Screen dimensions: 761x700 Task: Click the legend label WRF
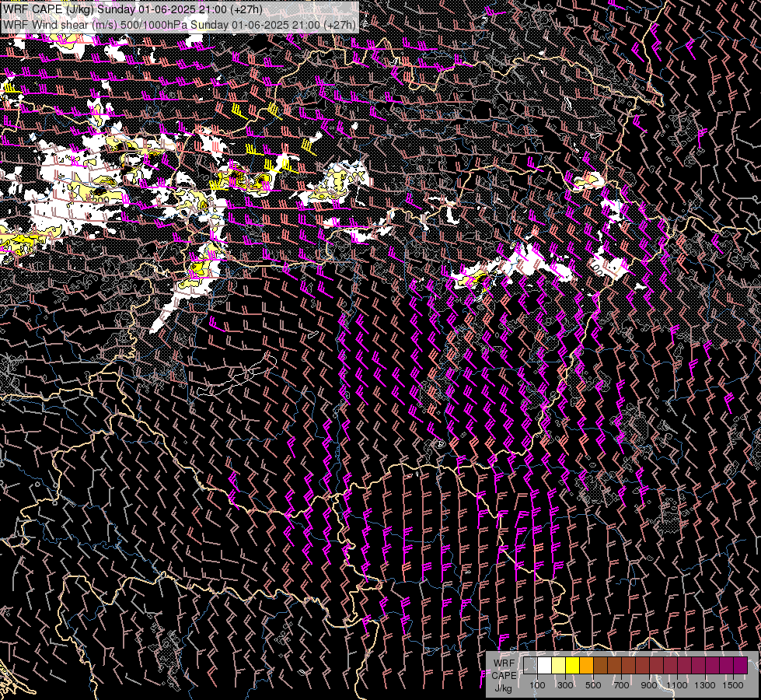tap(504, 663)
